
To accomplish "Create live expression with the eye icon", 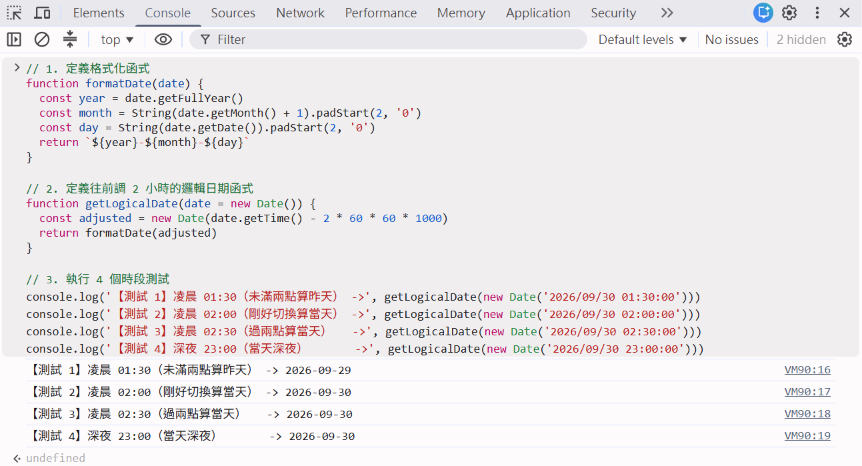I will click(163, 40).
